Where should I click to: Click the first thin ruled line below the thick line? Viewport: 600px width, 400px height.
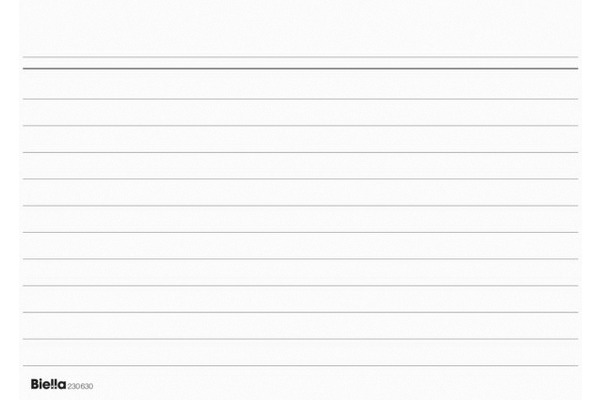(x=300, y=99)
